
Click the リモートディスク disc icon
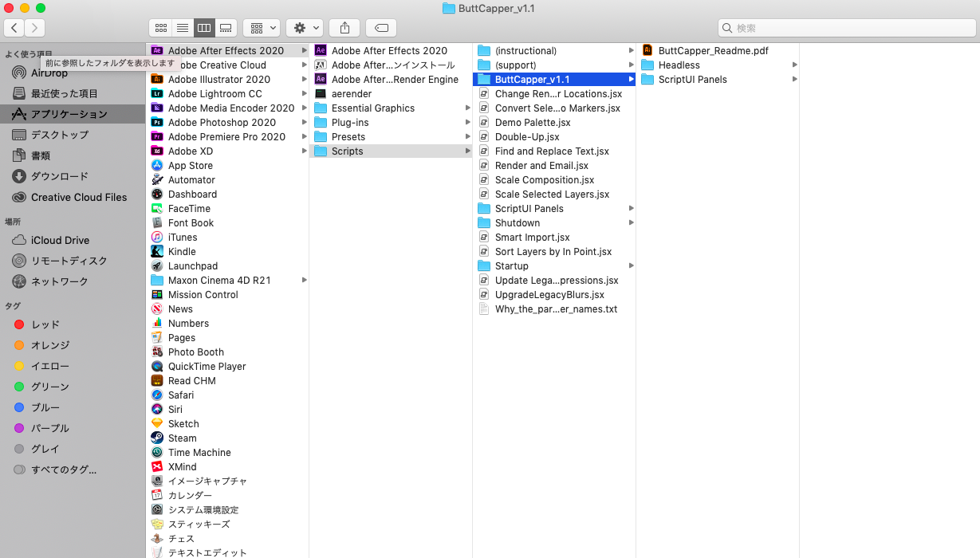point(19,261)
